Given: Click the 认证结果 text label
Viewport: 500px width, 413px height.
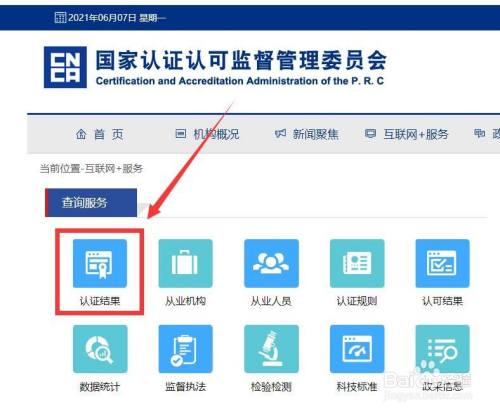Looking at the screenshot, I should coord(100,301).
